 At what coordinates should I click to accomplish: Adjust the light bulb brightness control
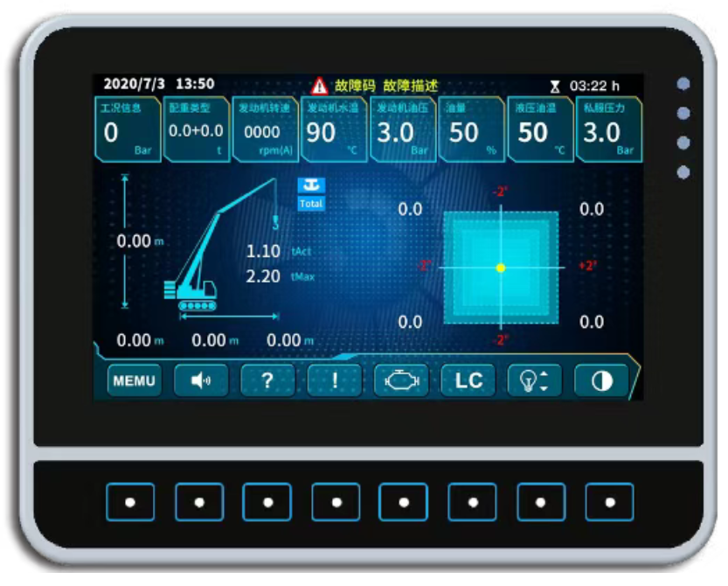[534, 380]
